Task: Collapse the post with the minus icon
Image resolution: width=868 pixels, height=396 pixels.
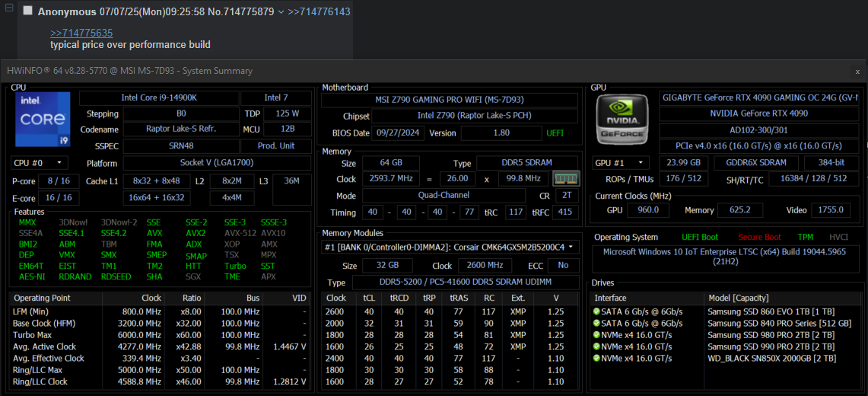Action: [x=9, y=8]
